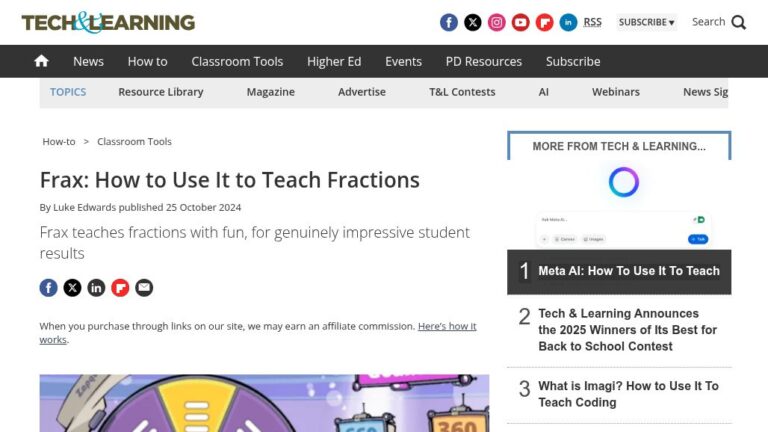Click the search magnifying glass icon
768x432 pixels.
click(x=739, y=22)
